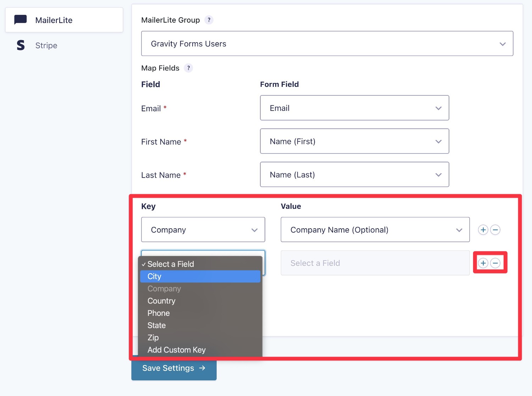Choose Phone from the key list
Screen dimensions: 532x396
pos(200,313)
